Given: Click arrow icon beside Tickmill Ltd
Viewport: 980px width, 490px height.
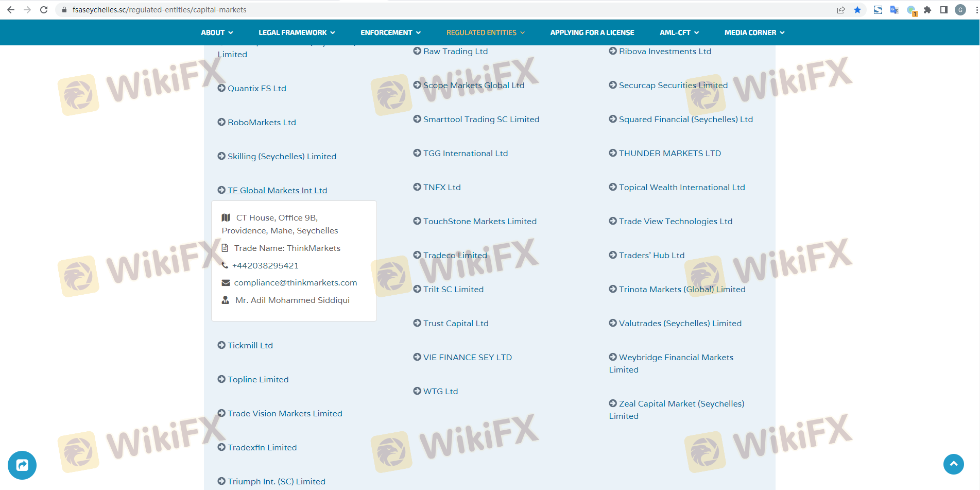Looking at the screenshot, I should pos(221,345).
